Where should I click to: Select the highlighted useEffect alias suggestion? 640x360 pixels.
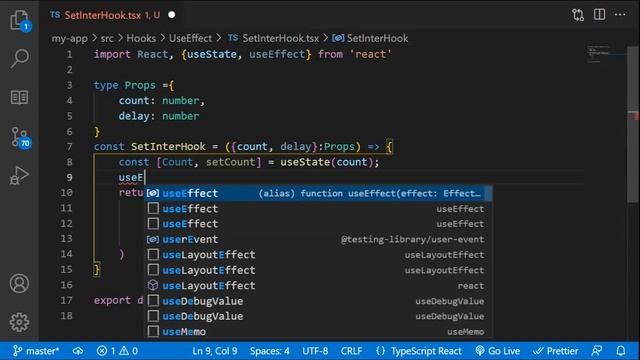click(x=318, y=193)
